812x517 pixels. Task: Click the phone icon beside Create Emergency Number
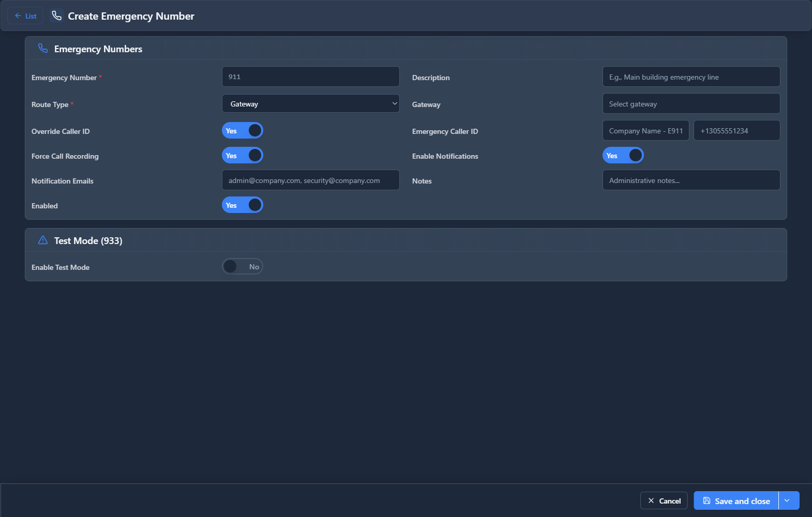(x=57, y=16)
